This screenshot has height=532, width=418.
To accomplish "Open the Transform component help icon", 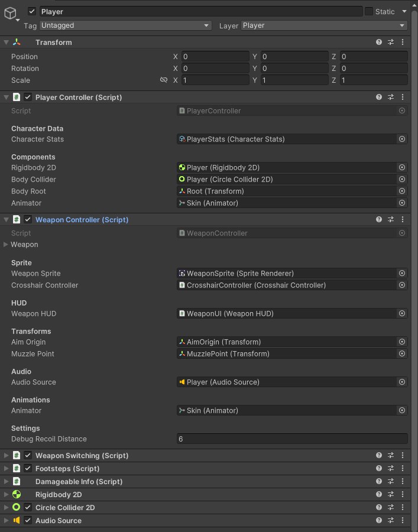I will coord(379,43).
